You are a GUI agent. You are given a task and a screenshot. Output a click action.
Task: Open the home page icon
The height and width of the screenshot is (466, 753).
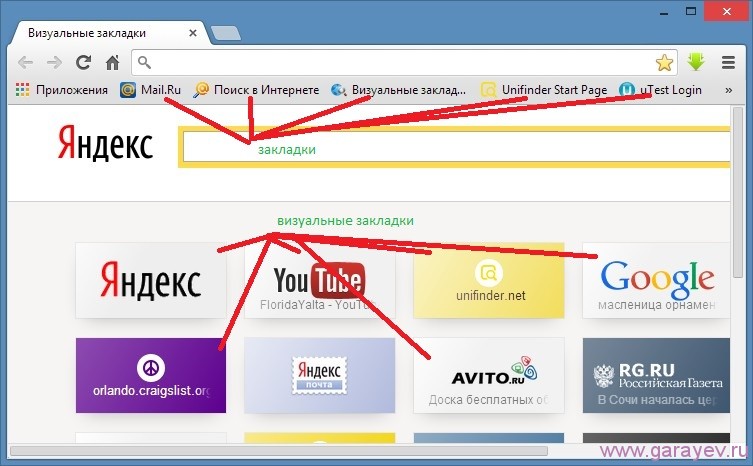[112, 62]
